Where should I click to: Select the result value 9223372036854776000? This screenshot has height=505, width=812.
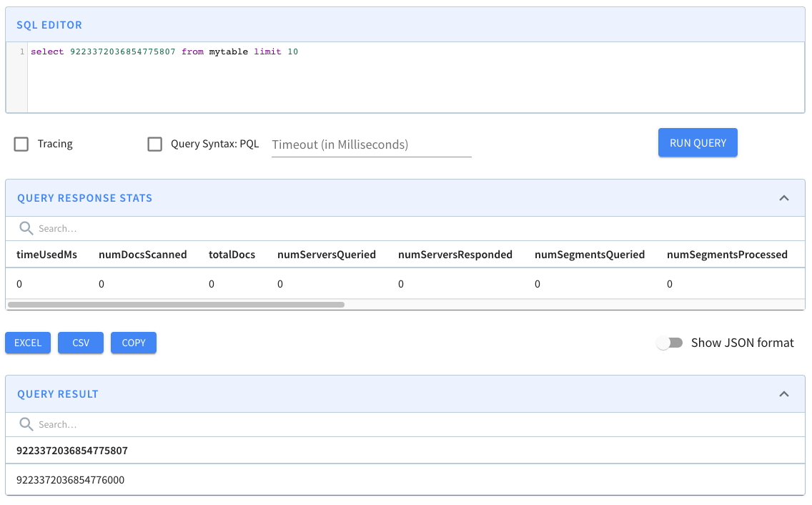pos(71,479)
